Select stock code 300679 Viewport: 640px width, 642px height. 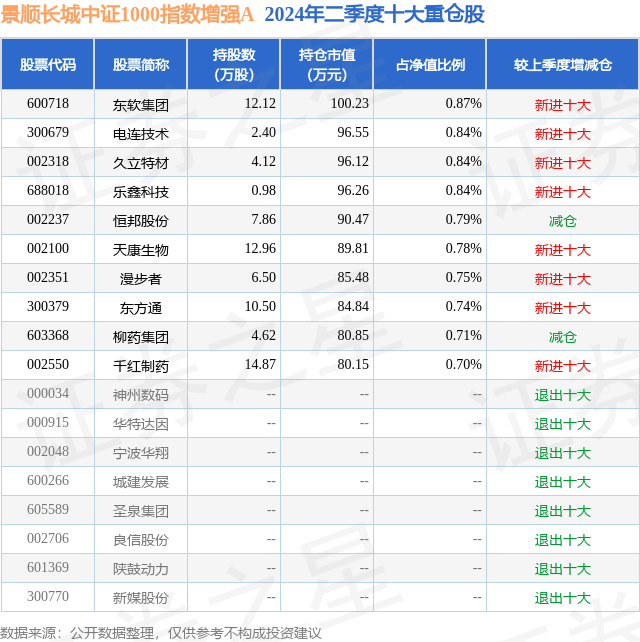point(48,132)
